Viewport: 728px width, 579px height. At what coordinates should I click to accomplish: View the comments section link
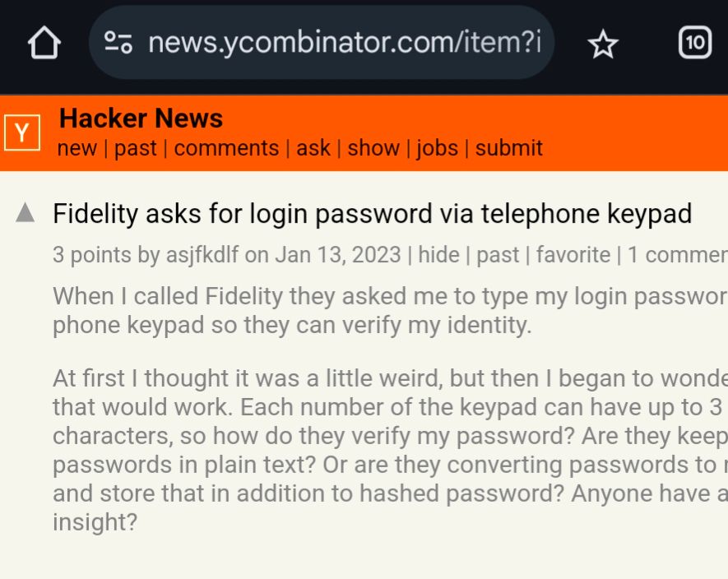tap(226, 148)
